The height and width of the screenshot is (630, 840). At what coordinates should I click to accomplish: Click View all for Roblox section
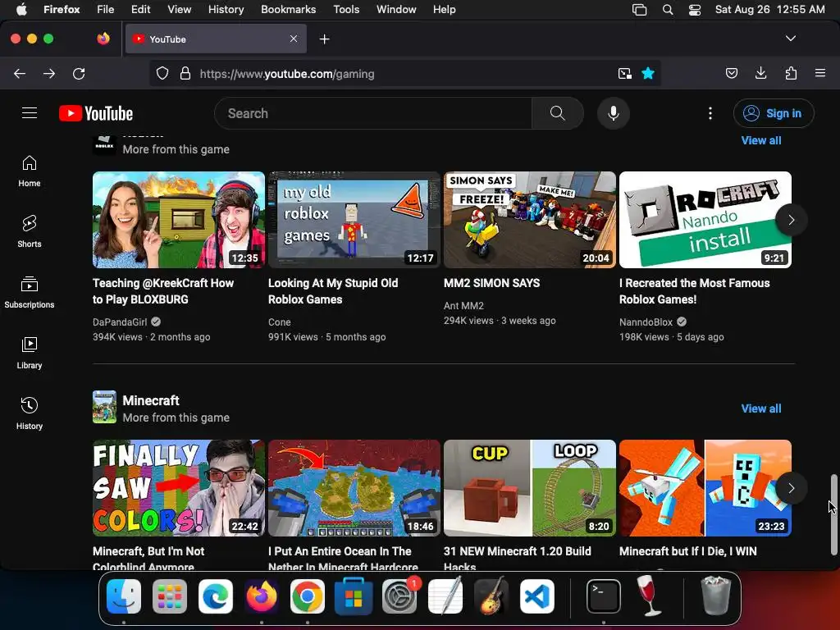click(760, 140)
